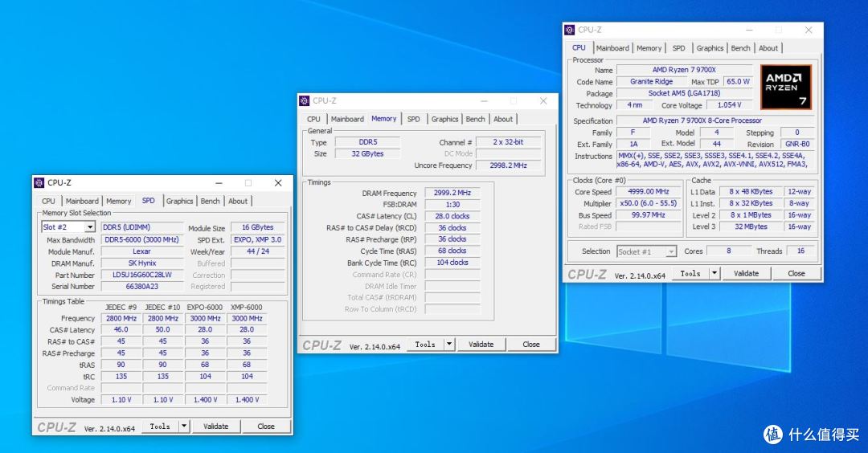The width and height of the screenshot is (868, 453).
Task: Select the CPU tab in the CPU window
Action: point(579,48)
